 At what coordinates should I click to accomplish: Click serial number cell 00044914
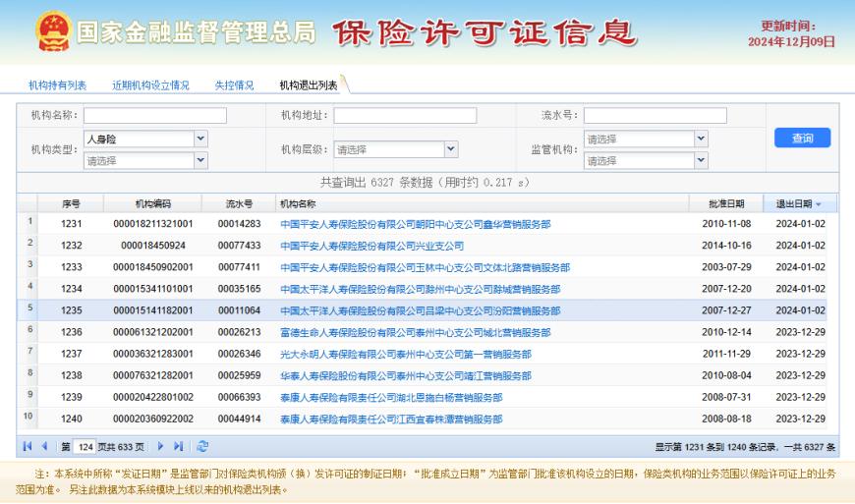click(240, 419)
